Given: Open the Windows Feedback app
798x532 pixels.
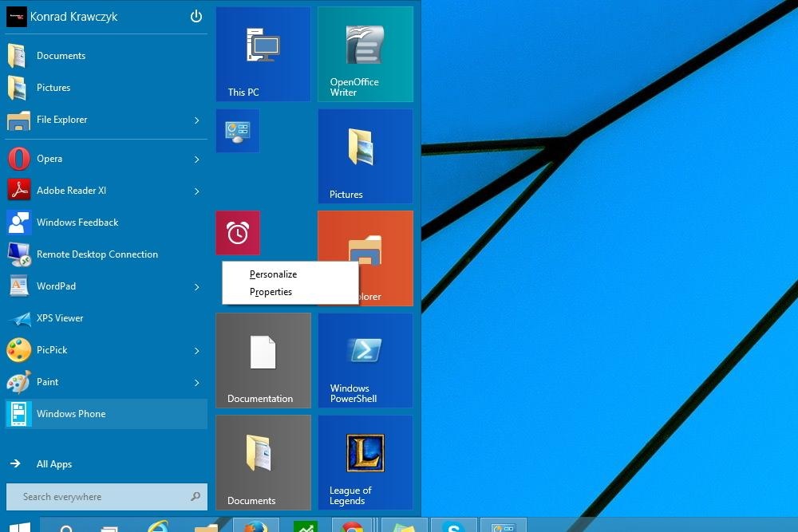Looking at the screenshot, I should (x=106, y=223).
